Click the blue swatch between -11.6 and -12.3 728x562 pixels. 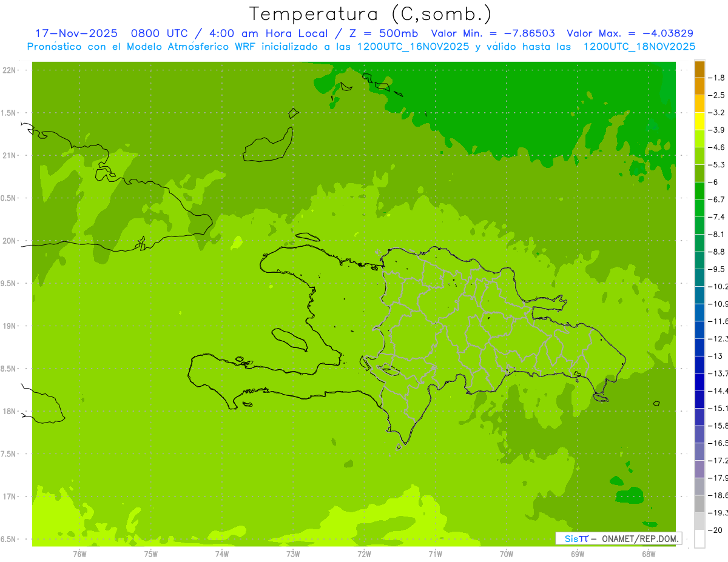[699, 330]
